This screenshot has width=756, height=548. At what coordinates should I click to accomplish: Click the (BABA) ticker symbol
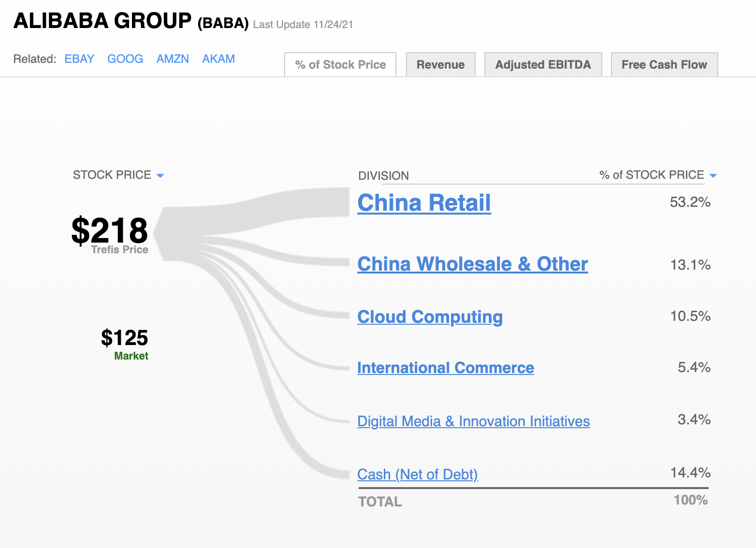[223, 23]
